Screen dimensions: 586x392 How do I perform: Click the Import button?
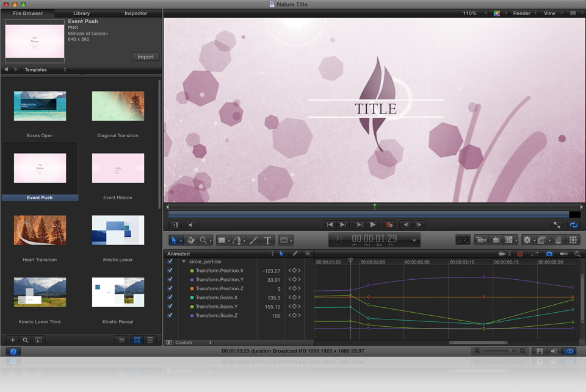[x=145, y=57]
